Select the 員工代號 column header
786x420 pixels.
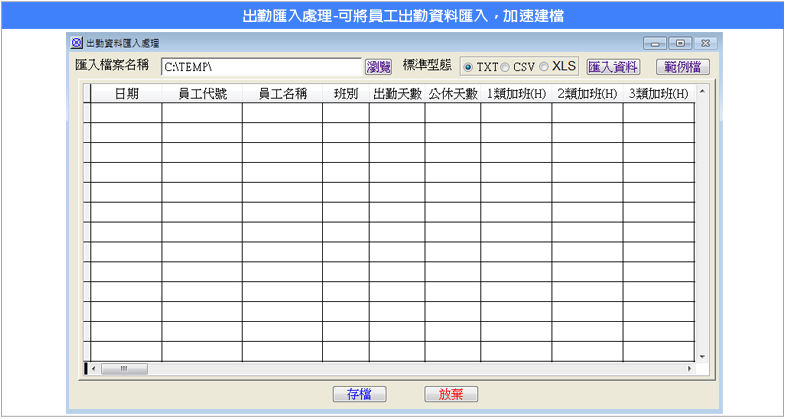pos(202,94)
